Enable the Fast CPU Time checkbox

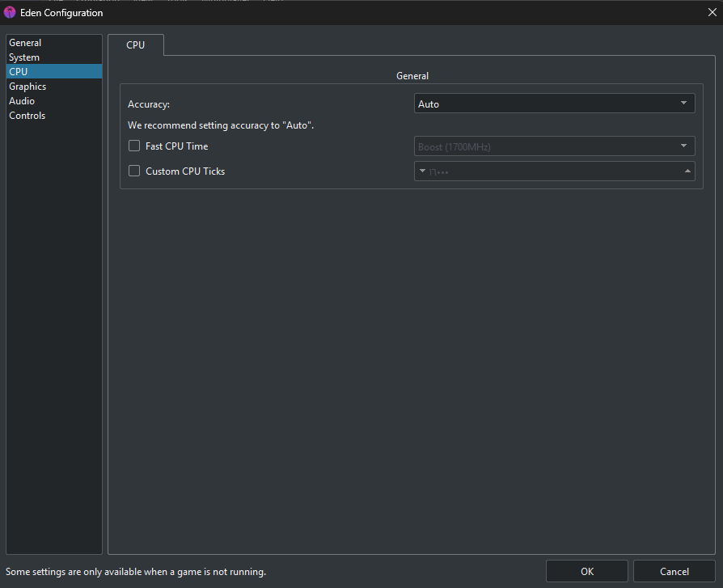pyautogui.click(x=134, y=146)
